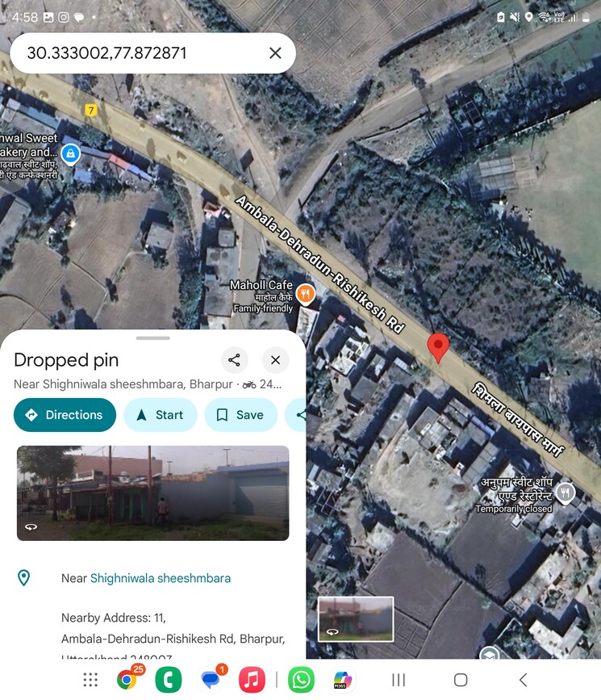Close the Dropped pin panel

point(275,360)
